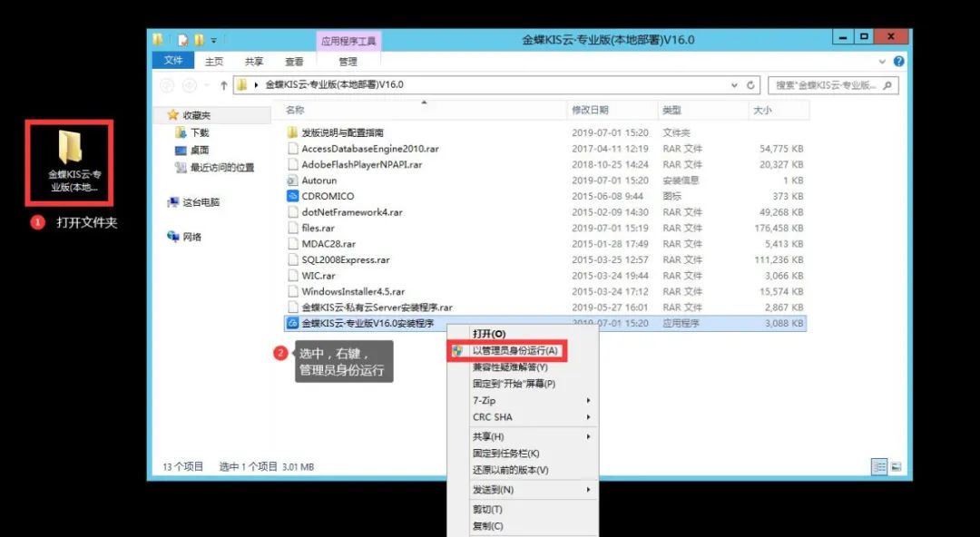
Task: Select SQL2008Express.rar file
Action: [346, 259]
